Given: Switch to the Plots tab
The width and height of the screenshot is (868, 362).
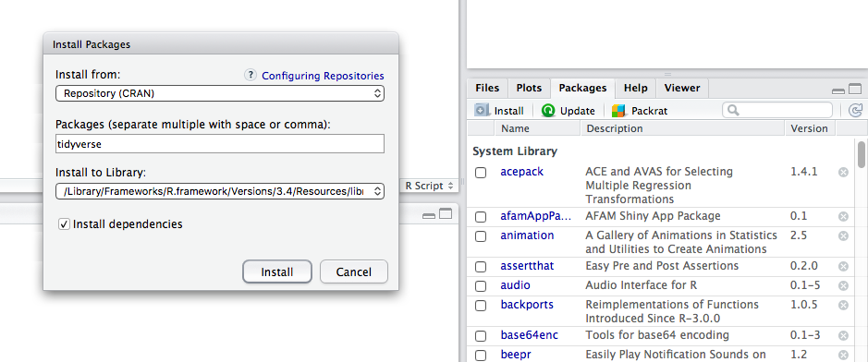Looking at the screenshot, I should pyautogui.click(x=529, y=88).
